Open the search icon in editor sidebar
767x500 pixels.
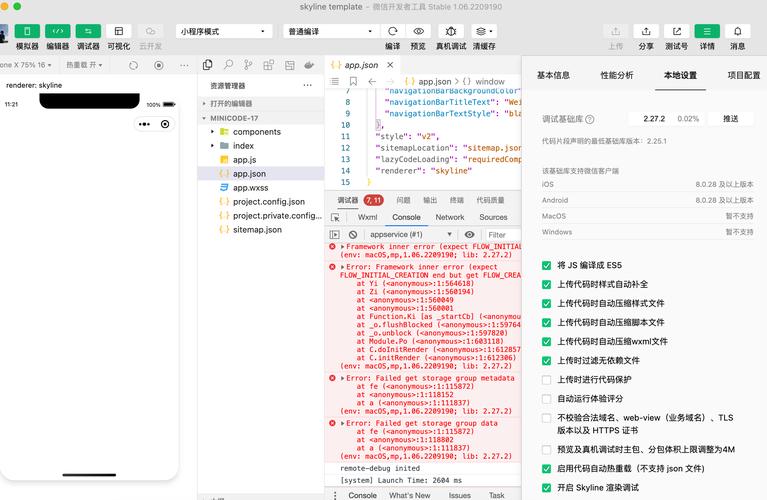coord(228,65)
